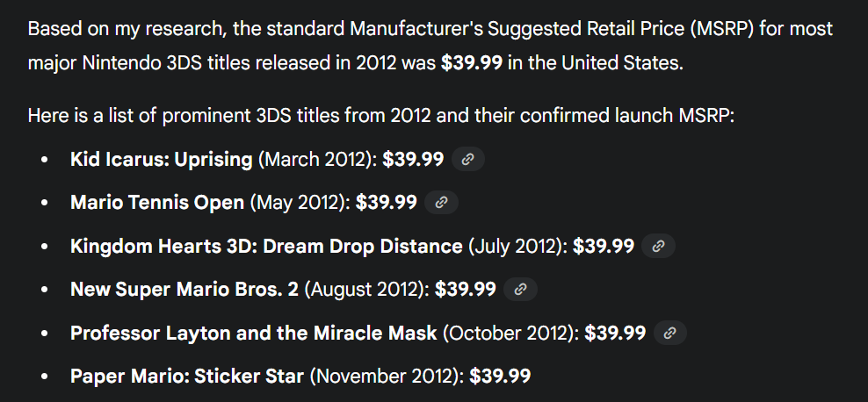The height and width of the screenshot is (402, 868).
Task: Click the link chip beside Kingdom Hearts 3D price
Action: click(x=658, y=247)
